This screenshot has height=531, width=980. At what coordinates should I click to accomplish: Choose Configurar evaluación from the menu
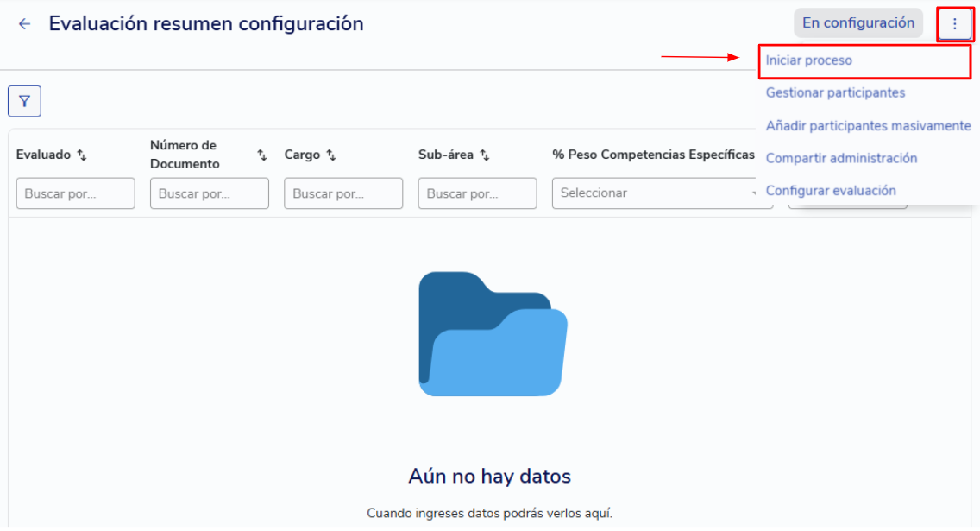click(831, 191)
